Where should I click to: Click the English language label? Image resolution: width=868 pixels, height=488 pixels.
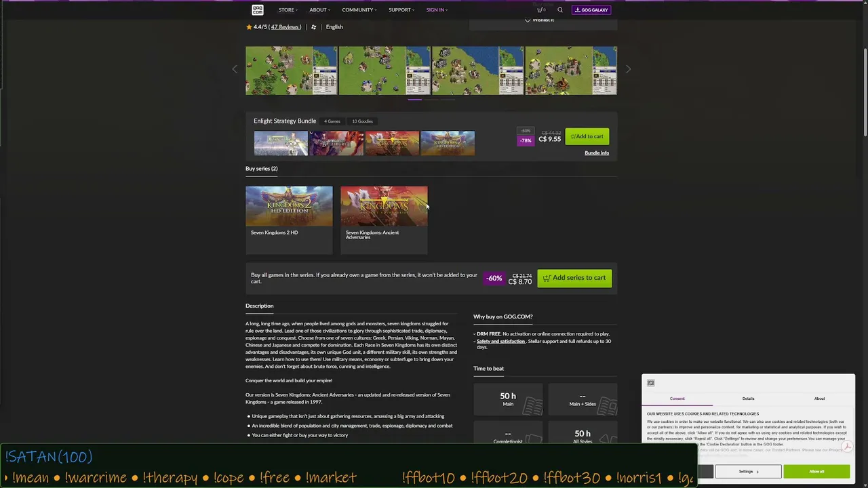pos(334,27)
